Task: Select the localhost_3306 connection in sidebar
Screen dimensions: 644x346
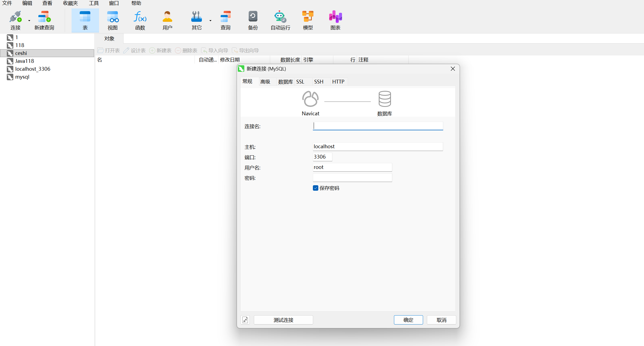Action: [33, 69]
